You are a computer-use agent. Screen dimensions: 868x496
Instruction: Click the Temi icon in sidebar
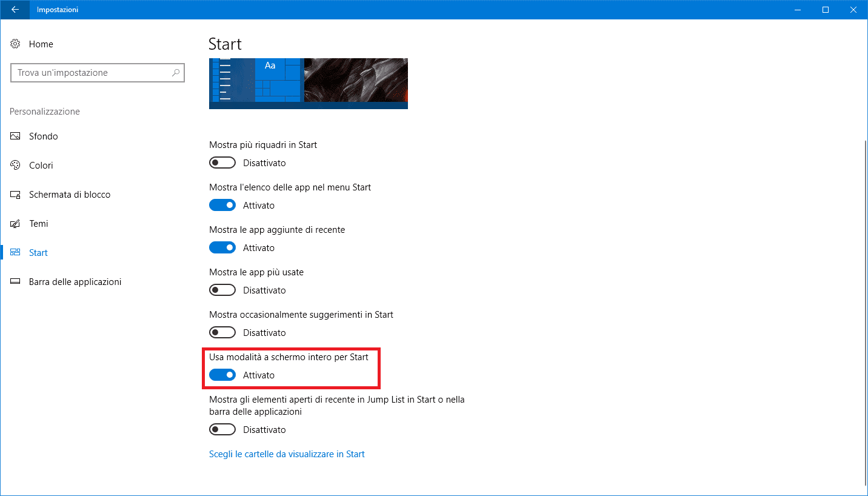(x=16, y=224)
